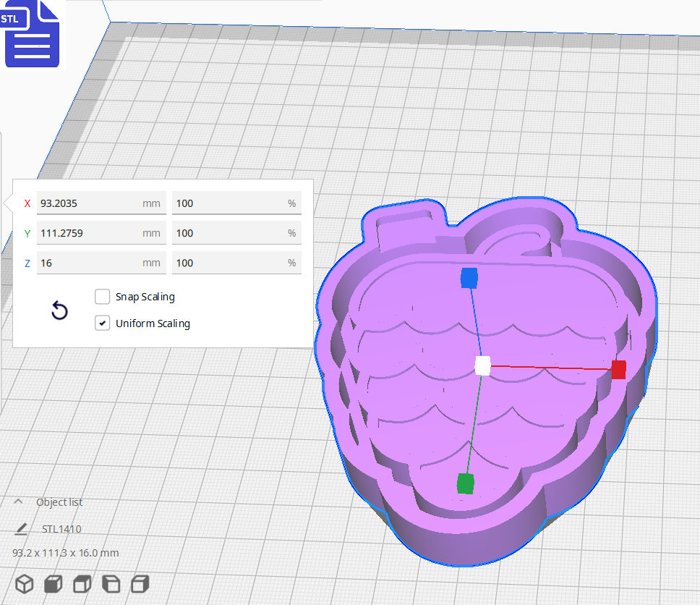Select STL1410 in the Object list
This screenshot has width=700, height=605.
(x=63, y=528)
